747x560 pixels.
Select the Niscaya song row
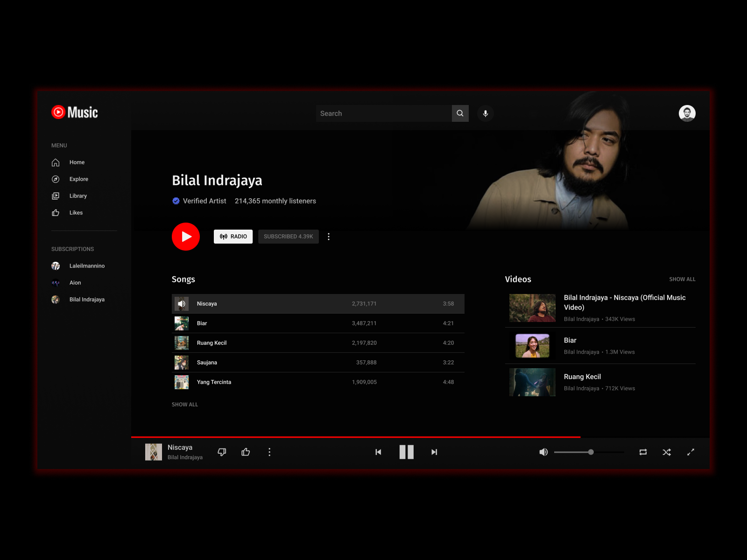[x=318, y=304]
